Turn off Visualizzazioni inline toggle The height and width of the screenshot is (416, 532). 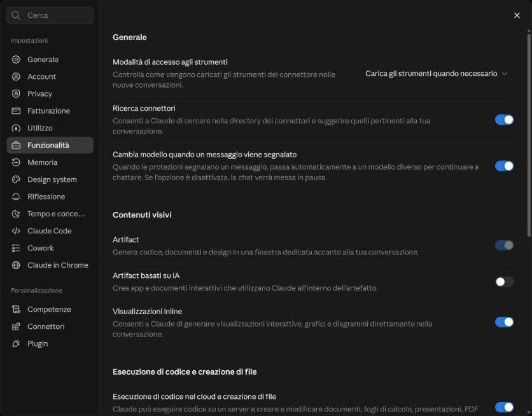pos(504,322)
